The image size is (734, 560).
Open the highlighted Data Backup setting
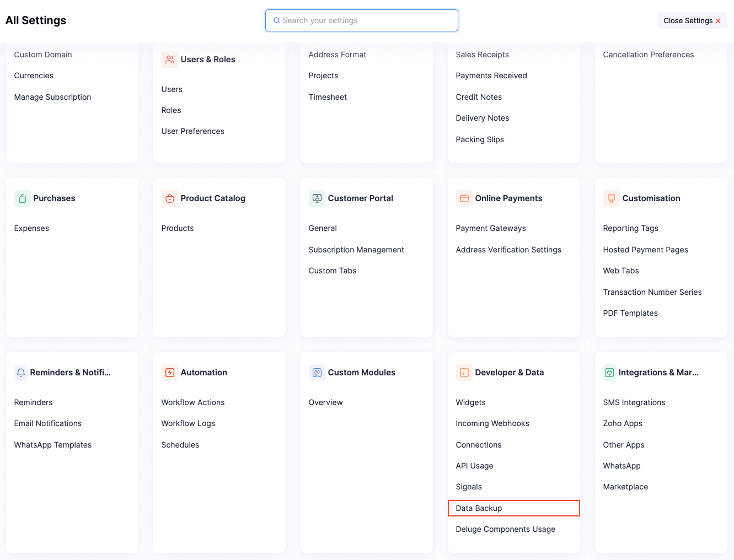pyautogui.click(x=479, y=508)
